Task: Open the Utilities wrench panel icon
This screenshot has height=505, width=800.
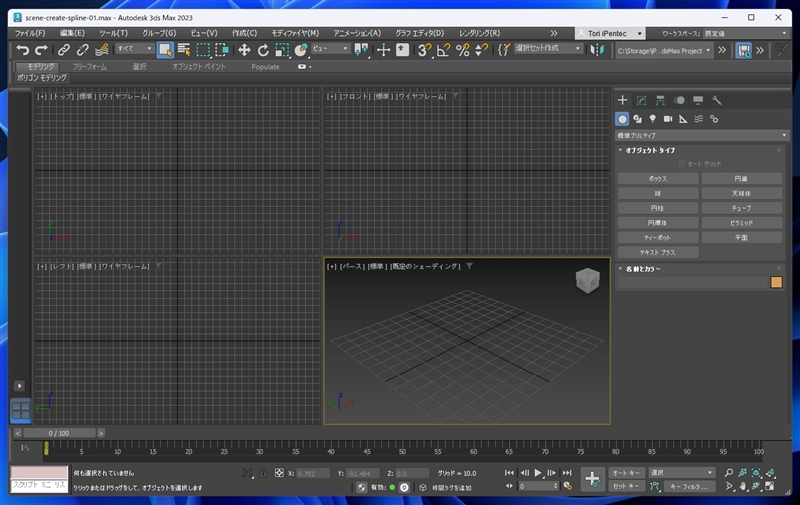Action: pos(717,100)
